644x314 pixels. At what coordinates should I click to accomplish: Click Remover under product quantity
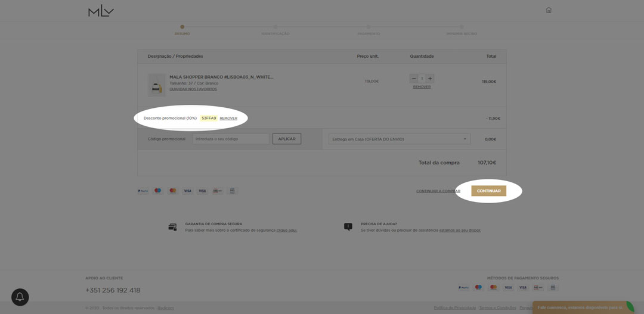pos(422,87)
